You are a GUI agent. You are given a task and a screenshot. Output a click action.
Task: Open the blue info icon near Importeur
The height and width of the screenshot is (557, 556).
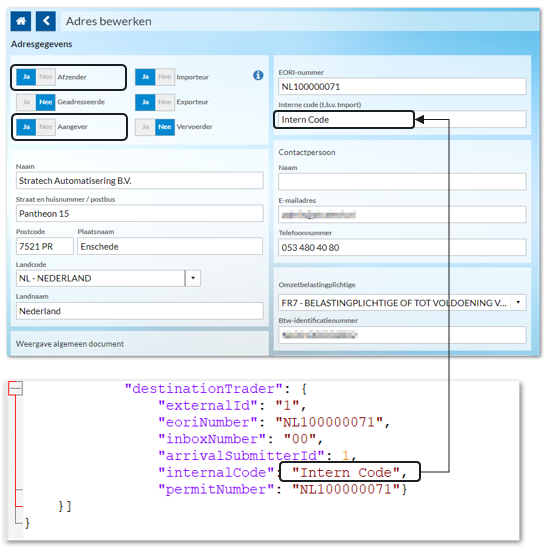258,75
